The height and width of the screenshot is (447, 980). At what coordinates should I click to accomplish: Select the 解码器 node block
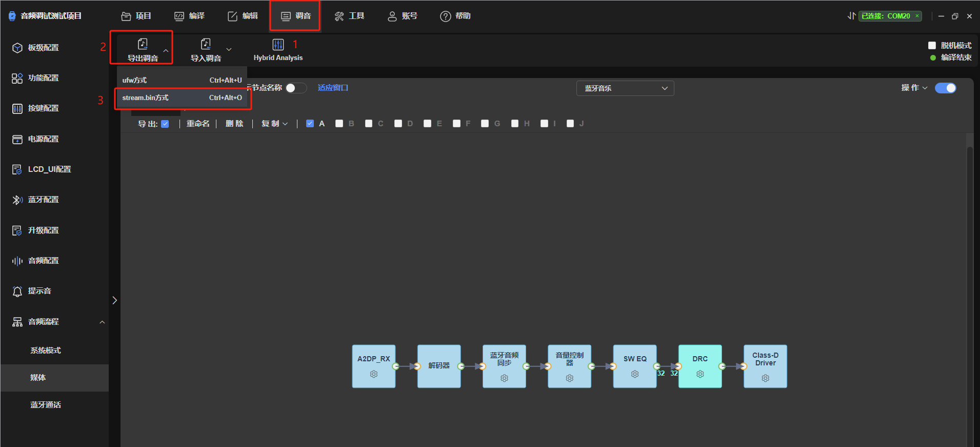click(439, 366)
